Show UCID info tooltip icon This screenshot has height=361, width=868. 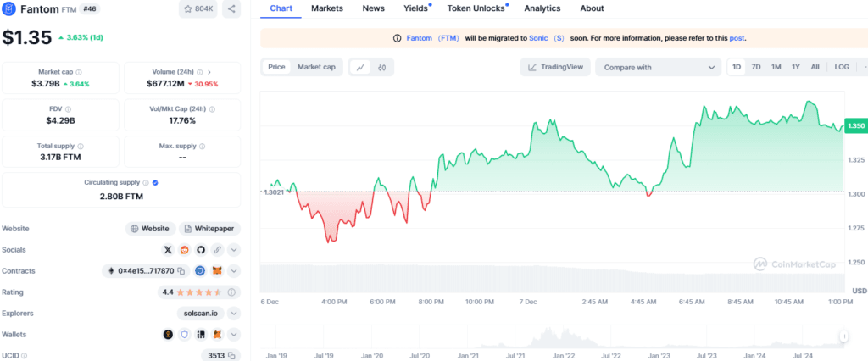(x=24, y=355)
